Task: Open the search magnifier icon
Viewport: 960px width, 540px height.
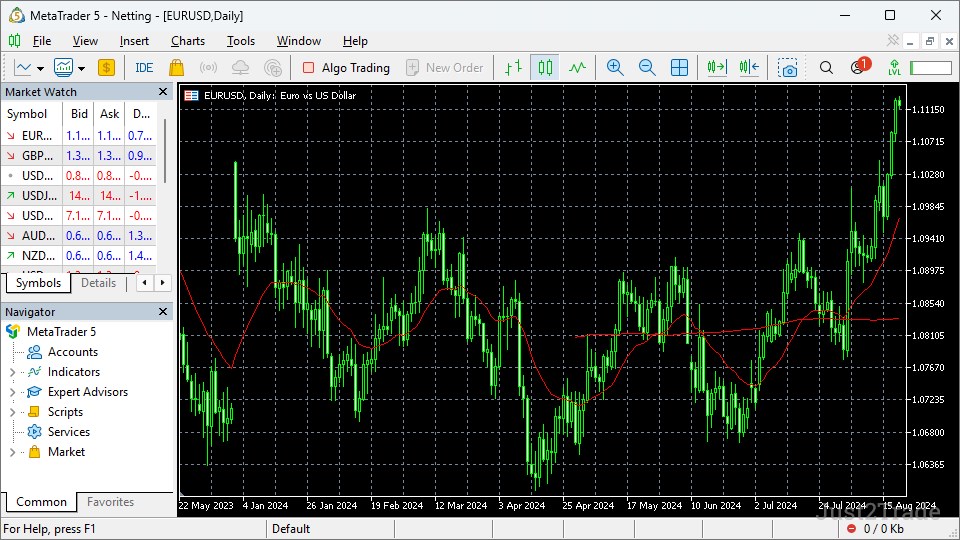Action: point(826,67)
